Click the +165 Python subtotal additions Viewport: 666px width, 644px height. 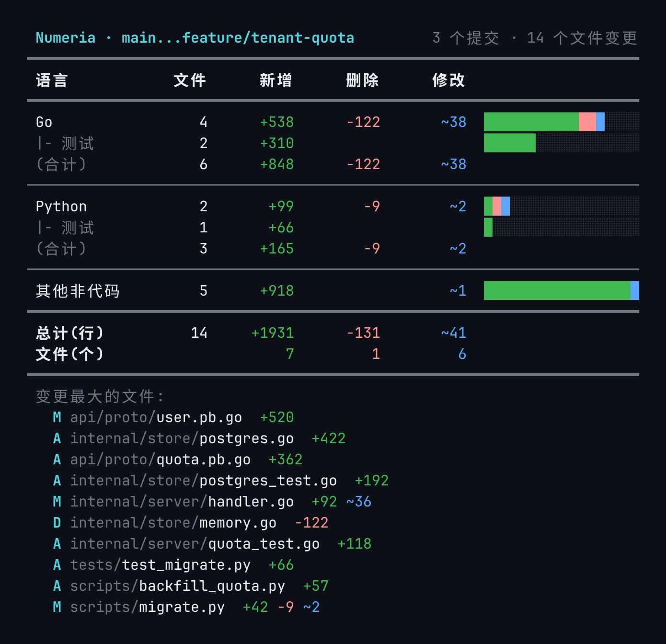pyautogui.click(x=277, y=249)
